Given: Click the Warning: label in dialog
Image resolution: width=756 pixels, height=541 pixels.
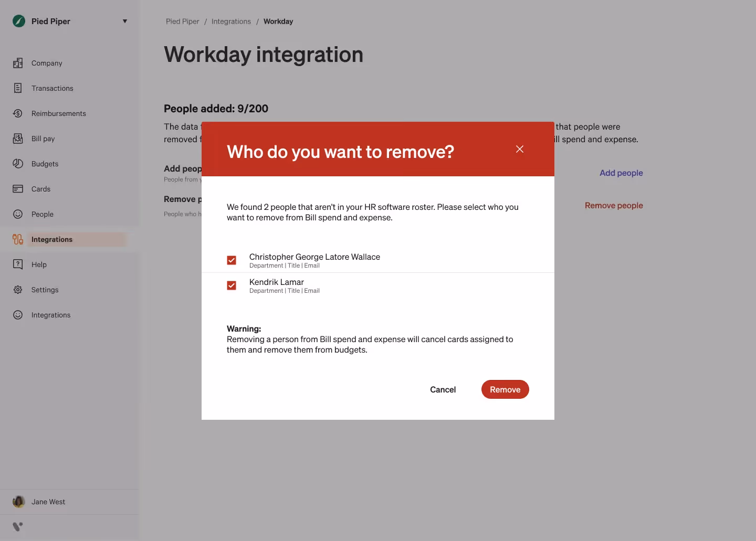Looking at the screenshot, I should tap(244, 328).
